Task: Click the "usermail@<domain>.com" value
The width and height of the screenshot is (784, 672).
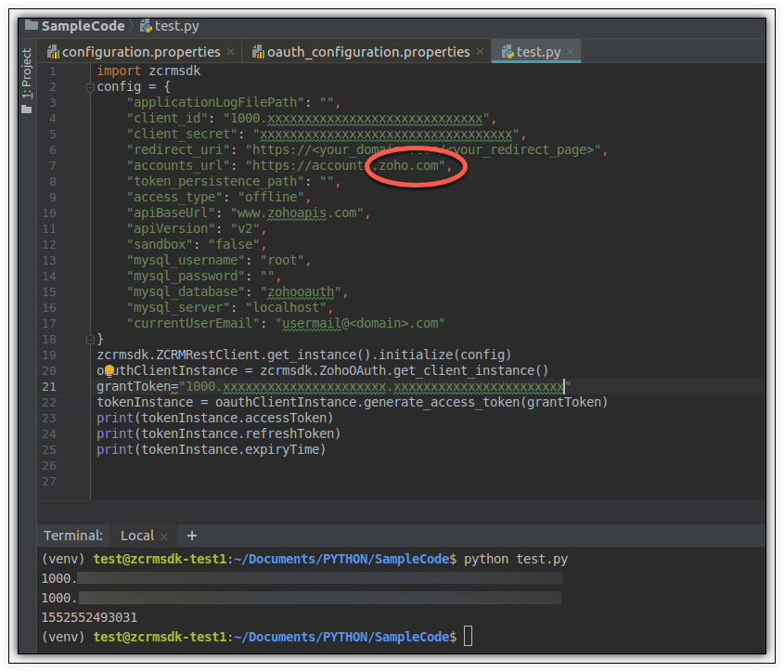Action: (360, 324)
